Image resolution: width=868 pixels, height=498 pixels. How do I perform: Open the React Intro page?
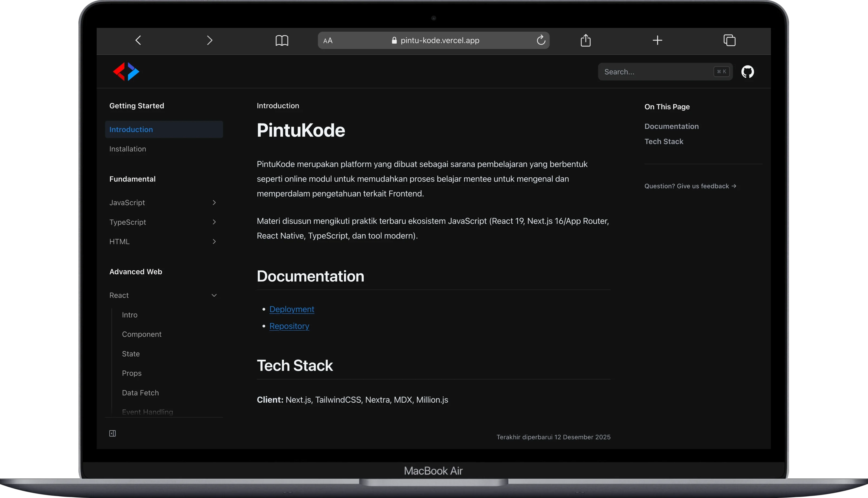(x=130, y=315)
